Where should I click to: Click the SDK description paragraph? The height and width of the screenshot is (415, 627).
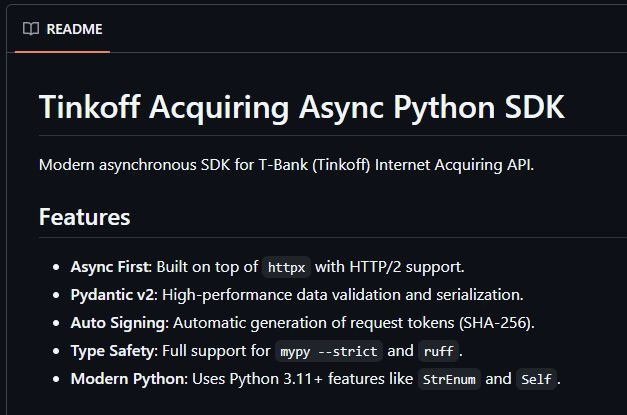click(x=286, y=164)
